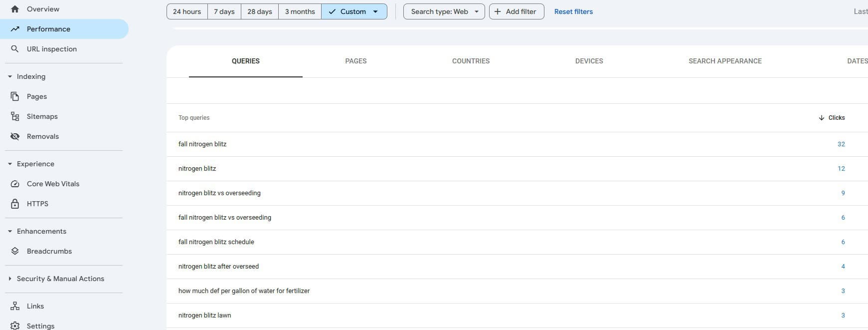Click the clicks value 9

pos(843,193)
